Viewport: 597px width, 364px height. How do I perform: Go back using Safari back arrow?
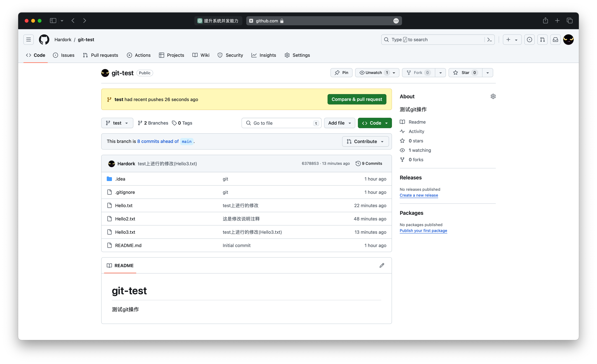[73, 21]
